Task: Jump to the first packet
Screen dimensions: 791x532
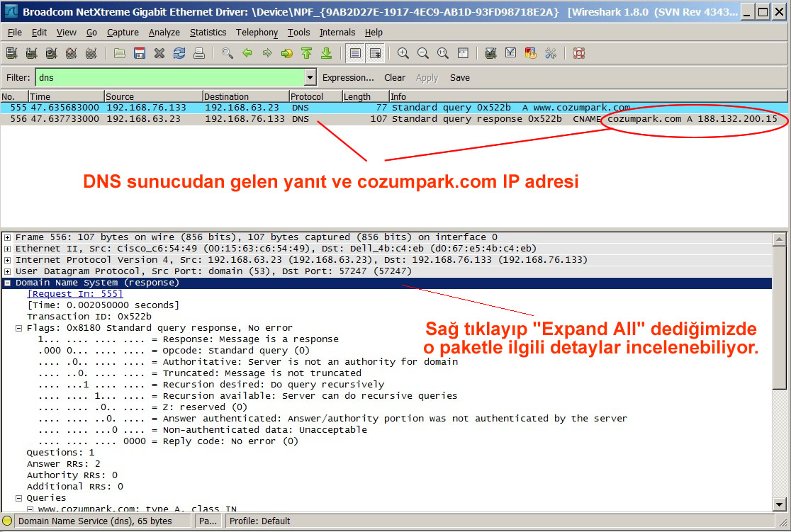Action: tap(307, 53)
